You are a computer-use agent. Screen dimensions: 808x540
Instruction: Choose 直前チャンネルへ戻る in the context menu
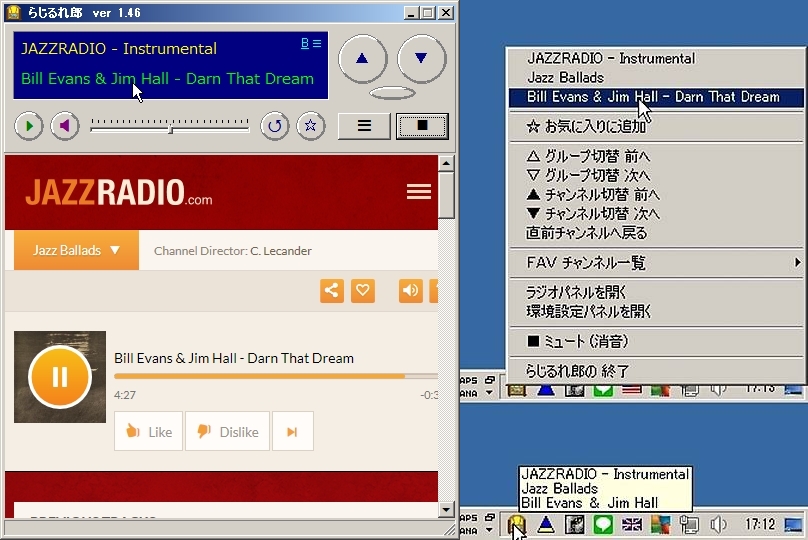click(x=656, y=233)
